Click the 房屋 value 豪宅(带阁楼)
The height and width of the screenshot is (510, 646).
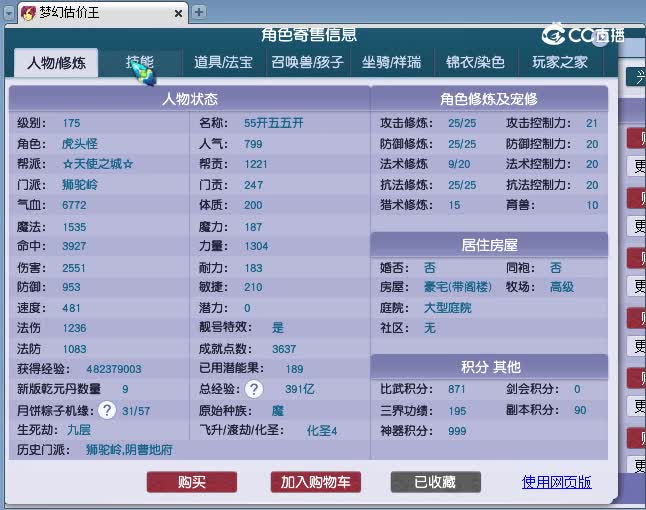(x=458, y=287)
